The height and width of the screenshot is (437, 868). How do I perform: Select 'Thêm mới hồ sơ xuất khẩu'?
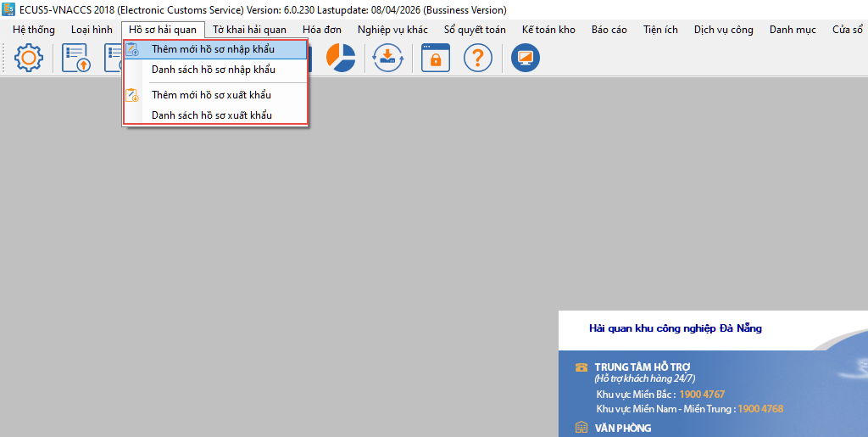click(211, 95)
